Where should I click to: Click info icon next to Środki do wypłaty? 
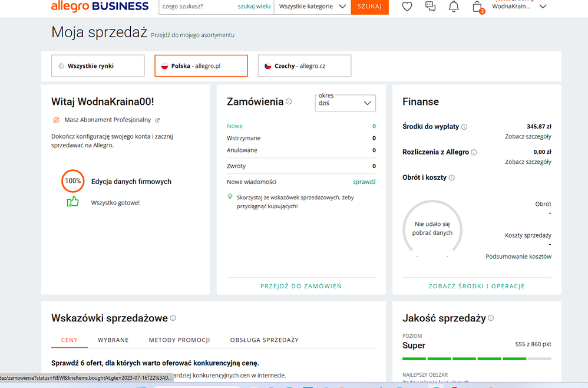(x=464, y=127)
